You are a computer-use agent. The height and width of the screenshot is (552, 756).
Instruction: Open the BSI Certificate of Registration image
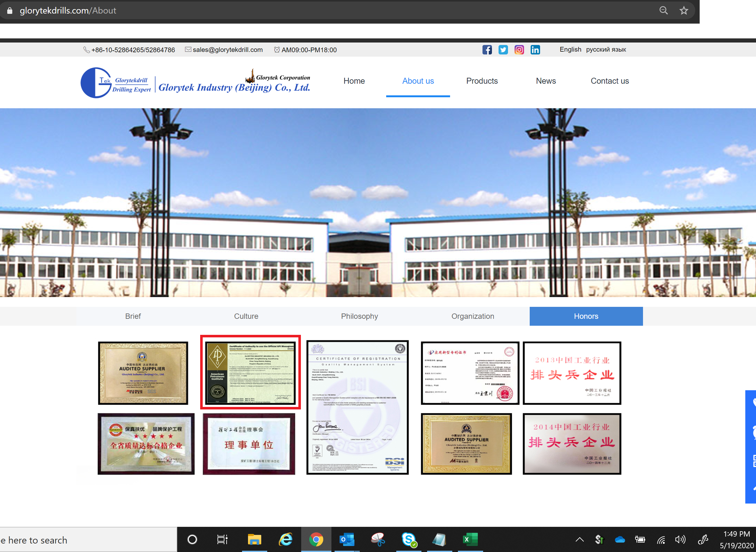(x=357, y=407)
